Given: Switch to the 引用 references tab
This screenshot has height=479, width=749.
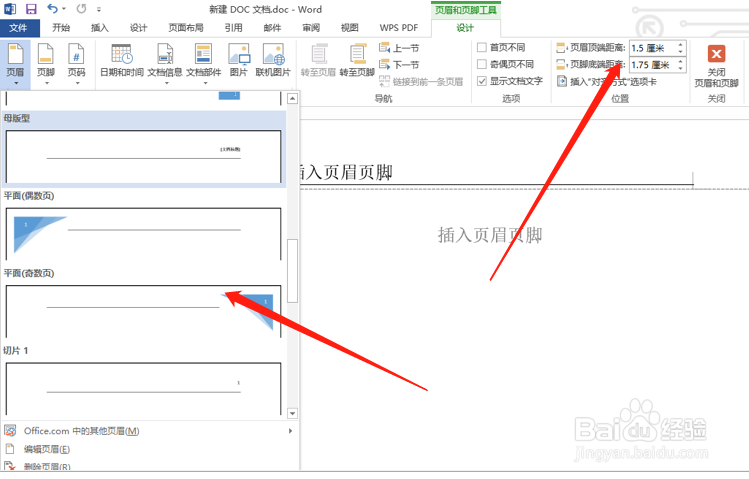Looking at the screenshot, I should [x=234, y=28].
